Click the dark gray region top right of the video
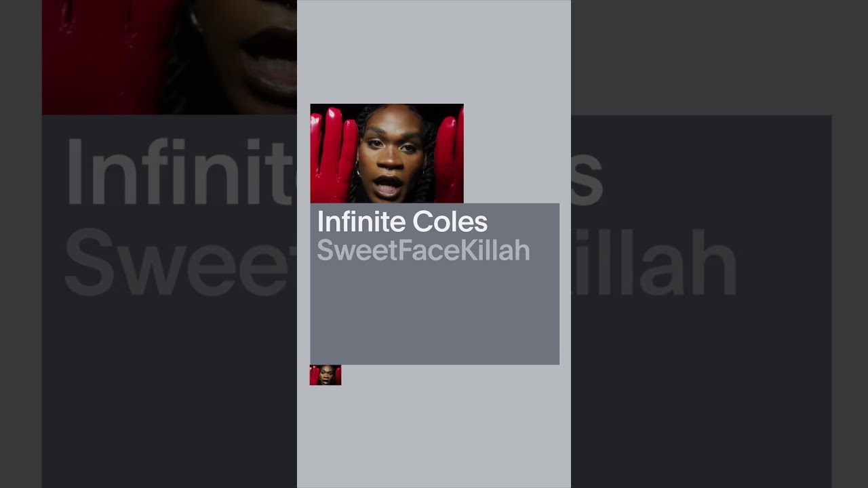Screen dimensions: 868x488 tap(701, 57)
